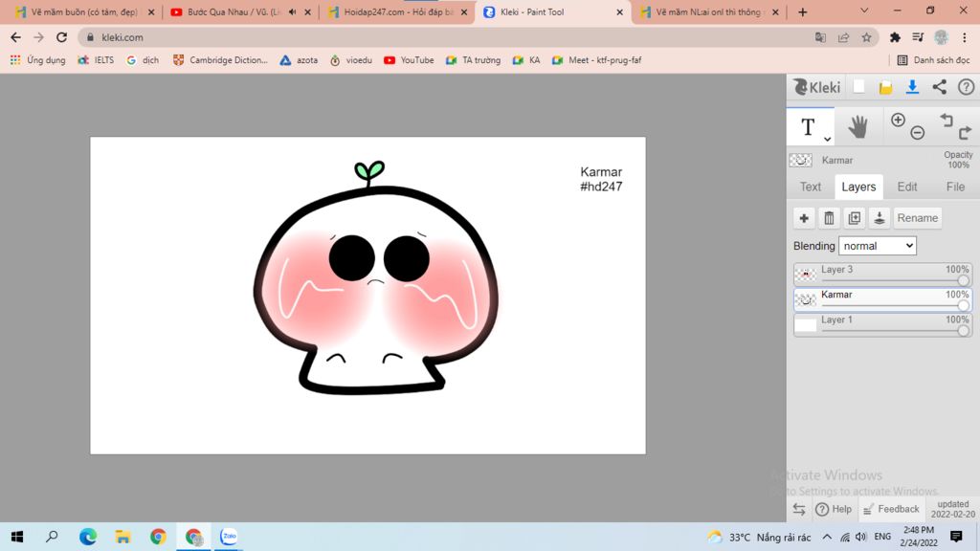Image resolution: width=980 pixels, height=551 pixels.
Task: Adjust Karmar layer opacity slider
Action: click(x=893, y=305)
